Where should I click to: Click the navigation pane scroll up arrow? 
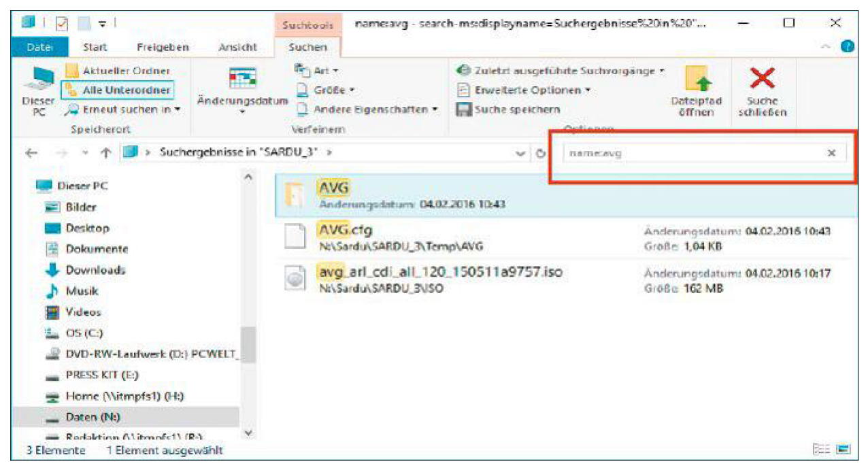click(x=248, y=178)
